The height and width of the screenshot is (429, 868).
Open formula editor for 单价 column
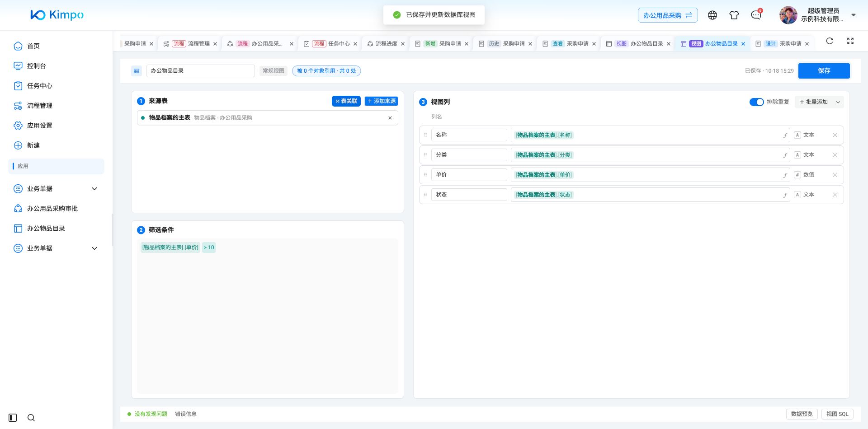click(x=785, y=175)
